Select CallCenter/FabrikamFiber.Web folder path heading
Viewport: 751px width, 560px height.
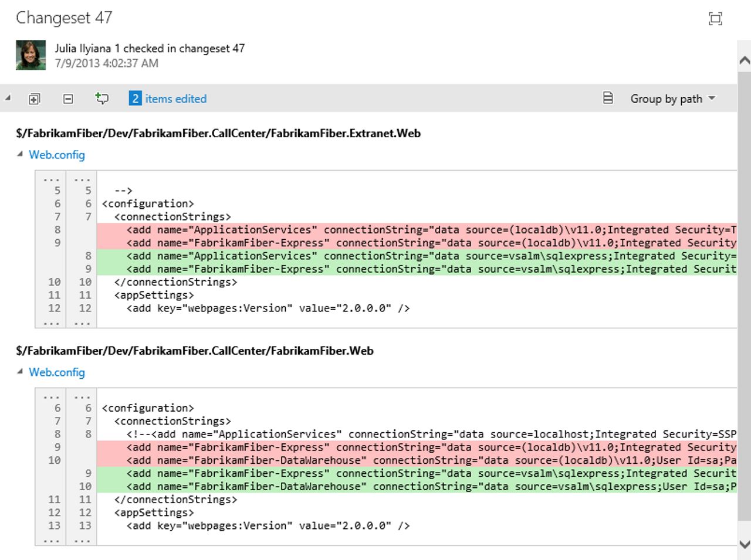(195, 351)
